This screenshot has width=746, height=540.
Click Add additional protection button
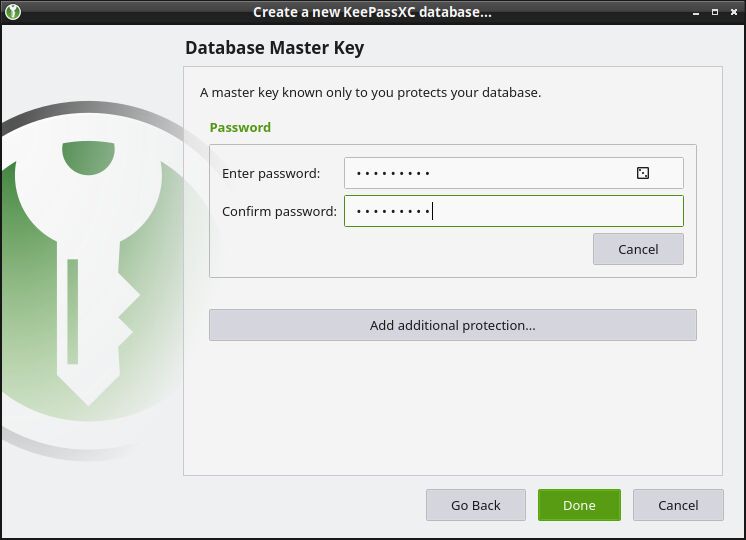452,325
